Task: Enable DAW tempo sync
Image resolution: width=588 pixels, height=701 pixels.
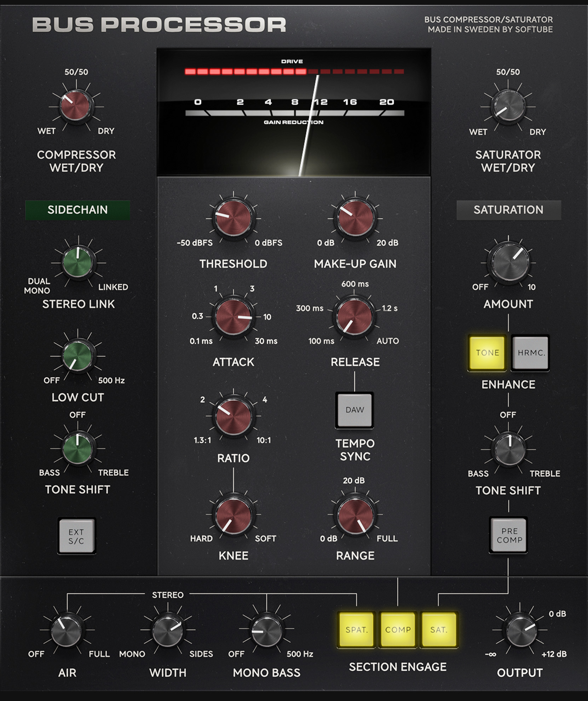Action: 354,410
